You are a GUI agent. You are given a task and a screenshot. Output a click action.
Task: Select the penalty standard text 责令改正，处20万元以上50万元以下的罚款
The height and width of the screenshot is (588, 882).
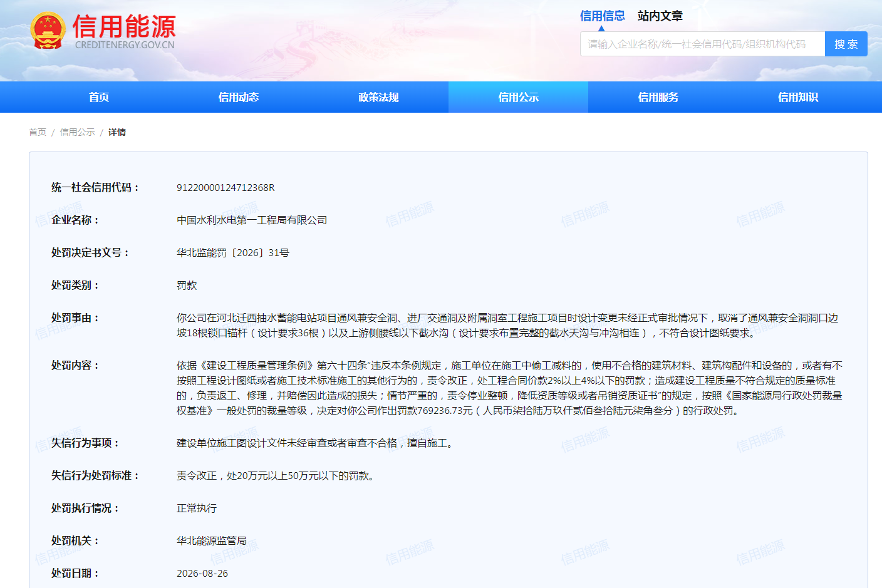click(x=276, y=476)
